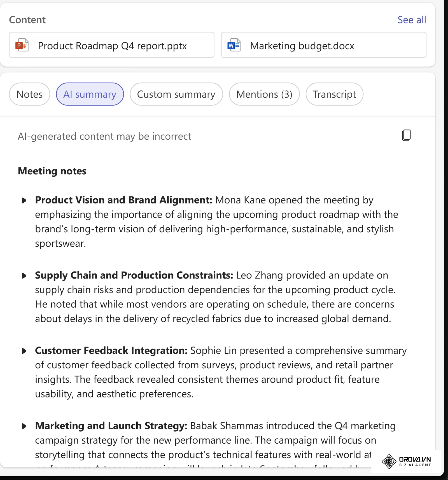448x480 pixels.
Task: Expand Customer Feedback Integration section
Action: pos(24,351)
